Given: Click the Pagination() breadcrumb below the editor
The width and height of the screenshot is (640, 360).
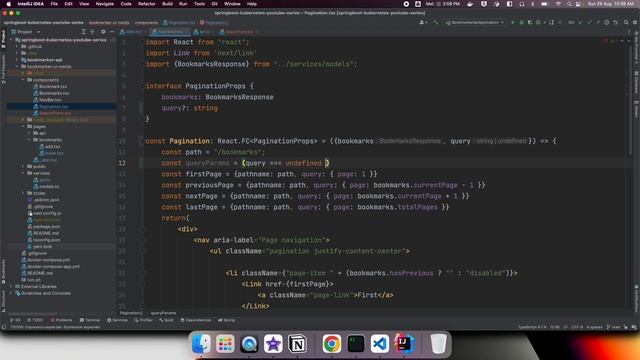Looking at the screenshot, I should click(x=131, y=313).
